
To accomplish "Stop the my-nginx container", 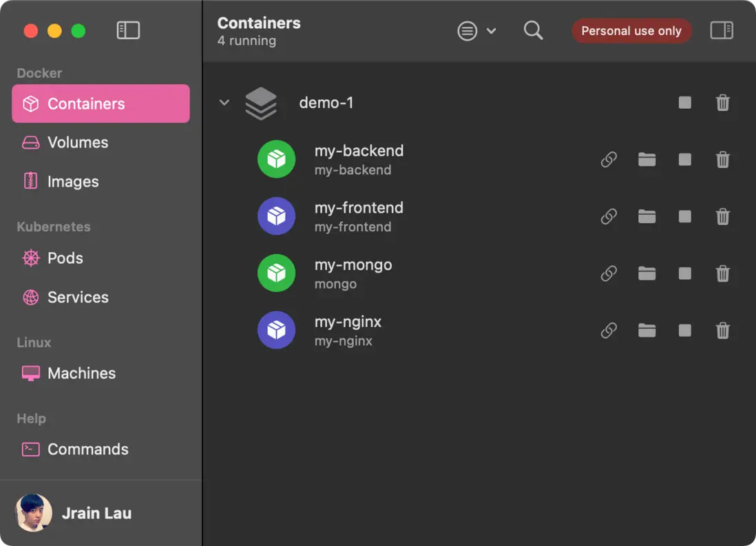I will pyautogui.click(x=684, y=330).
